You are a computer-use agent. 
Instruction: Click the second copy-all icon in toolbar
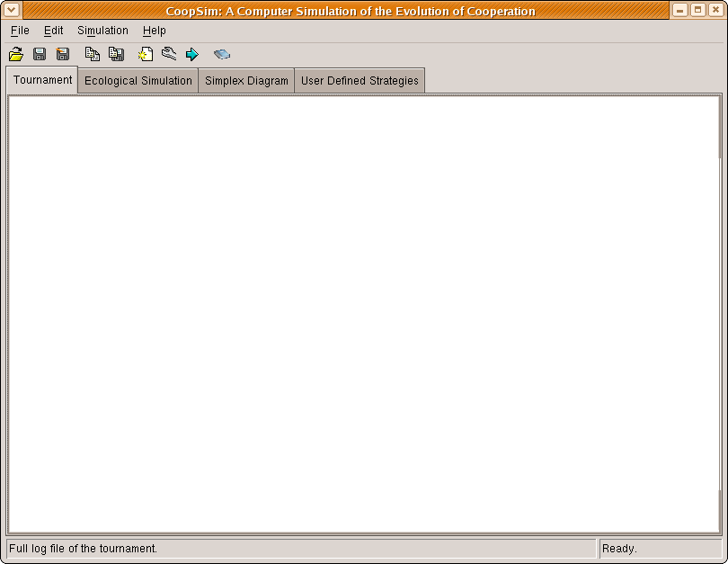[x=116, y=54]
